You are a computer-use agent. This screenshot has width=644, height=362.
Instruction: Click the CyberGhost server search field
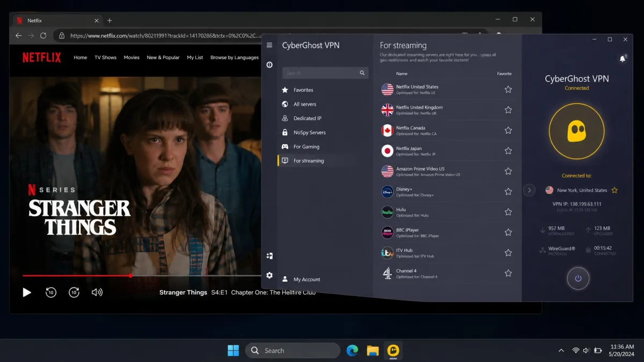(325, 73)
